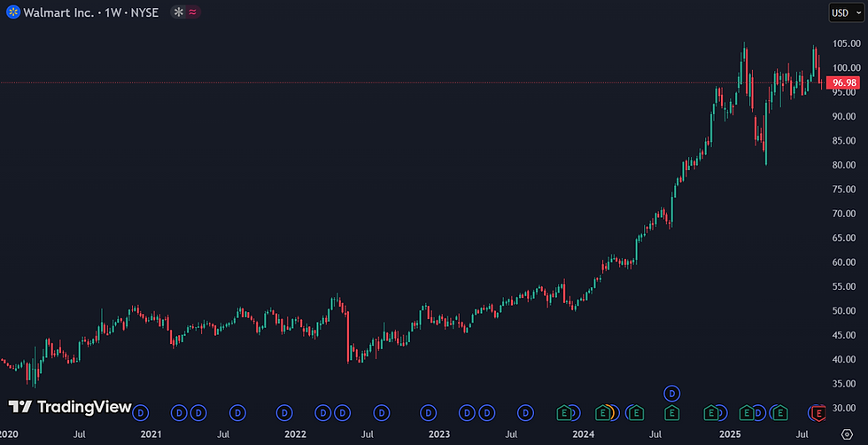The width and height of the screenshot is (868, 445).
Task: Open the red earnings marker from August 2025
Action: point(818,413)
